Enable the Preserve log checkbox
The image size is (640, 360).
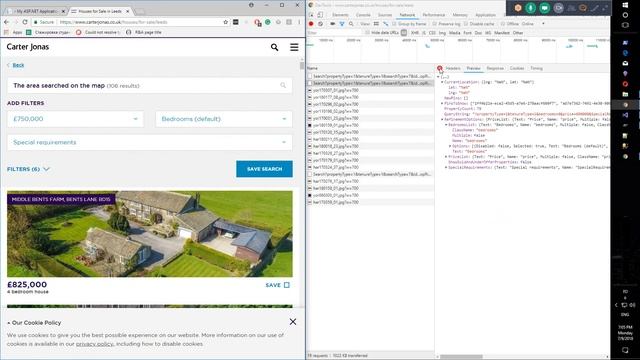(434, 24)
